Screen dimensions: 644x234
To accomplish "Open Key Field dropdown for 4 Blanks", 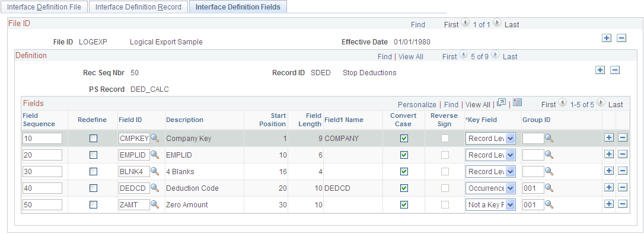I will (490, 171).
